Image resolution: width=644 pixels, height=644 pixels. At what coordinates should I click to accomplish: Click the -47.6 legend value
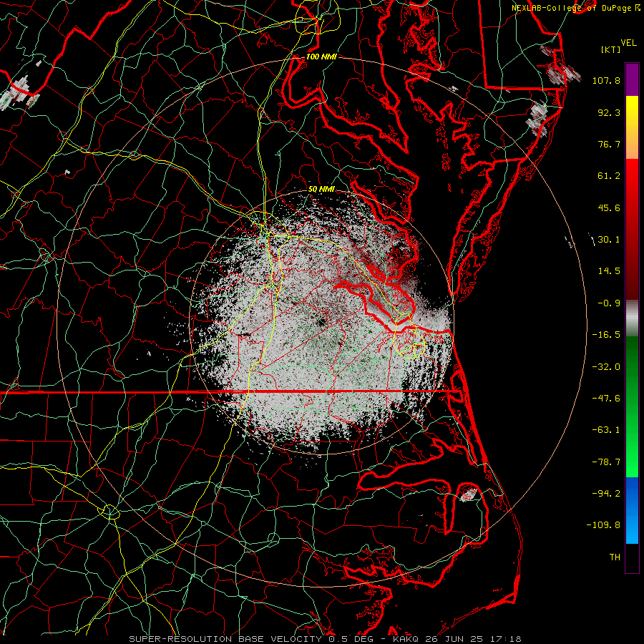[606, 399]
